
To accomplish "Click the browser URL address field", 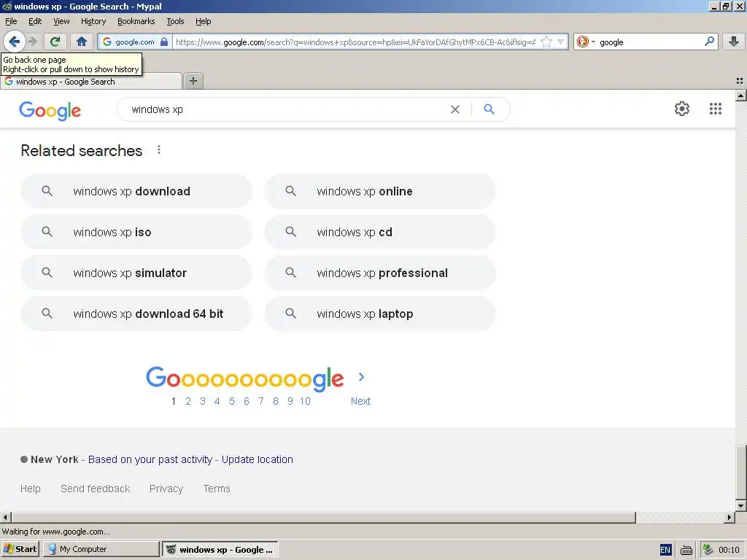I will click(x=355, y=42).
